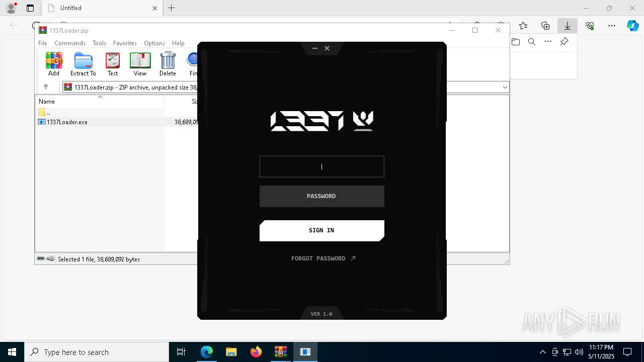This screenshot has height=362, width=644.
Task: Open the browser profile icon
Action: pos(11,8)
